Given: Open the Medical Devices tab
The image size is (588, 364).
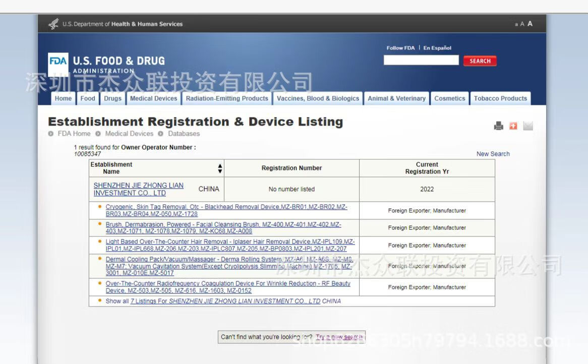Looking at the screenshot, I should click(x=153, y=98).
